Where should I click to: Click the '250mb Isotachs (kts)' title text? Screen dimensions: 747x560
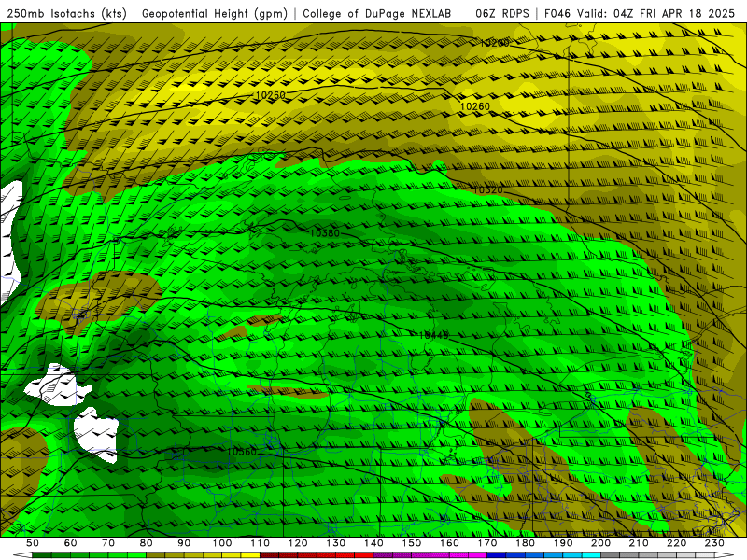click(67, 14)
